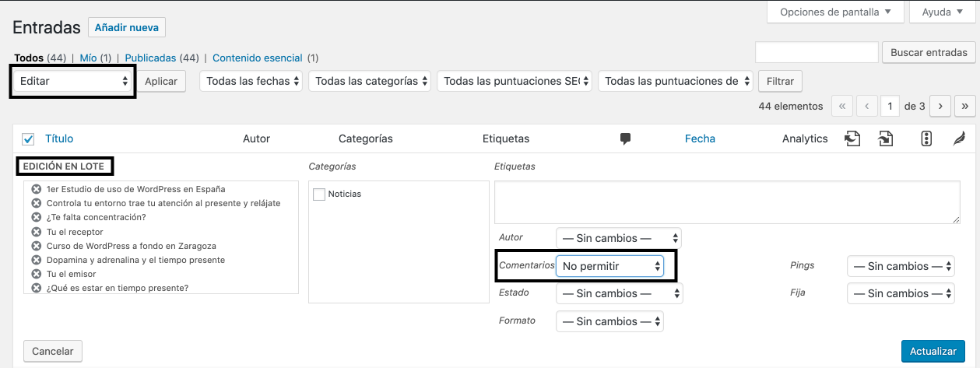
Task: Check the Noticias category checkbox
Action: click(x=319, y=195)
